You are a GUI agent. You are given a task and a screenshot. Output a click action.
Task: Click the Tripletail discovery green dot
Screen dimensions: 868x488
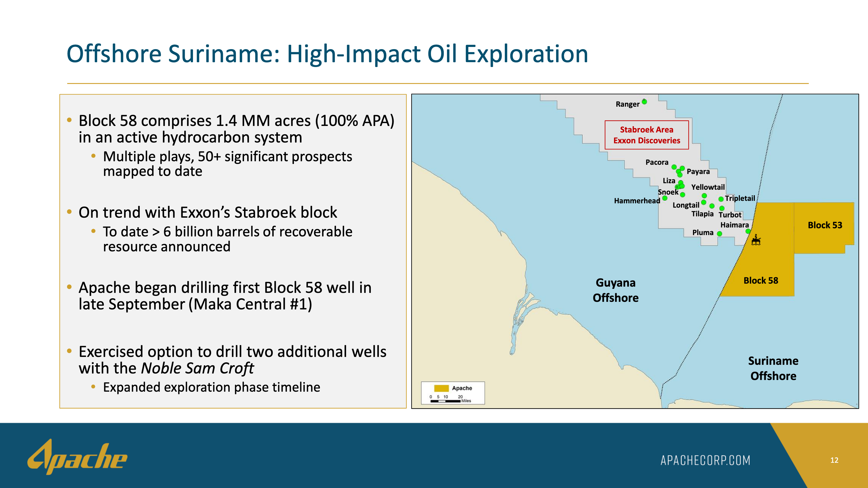[721, 199]
